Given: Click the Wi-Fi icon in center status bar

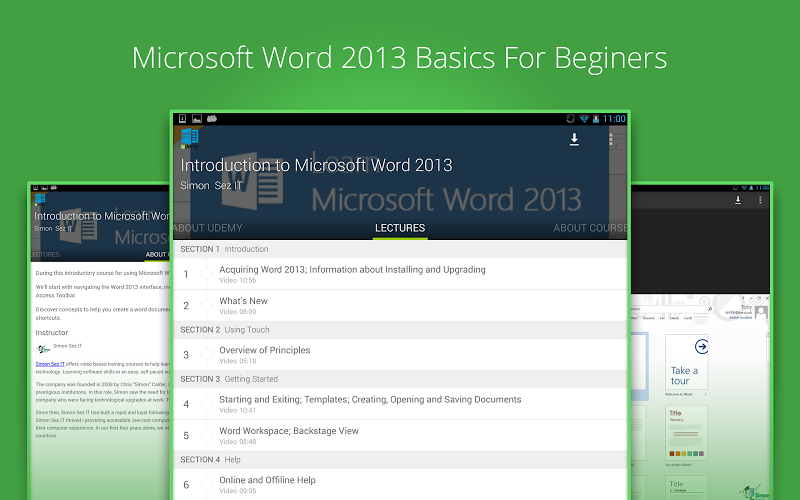Looking at the screenshot, I should coord(584,119).
